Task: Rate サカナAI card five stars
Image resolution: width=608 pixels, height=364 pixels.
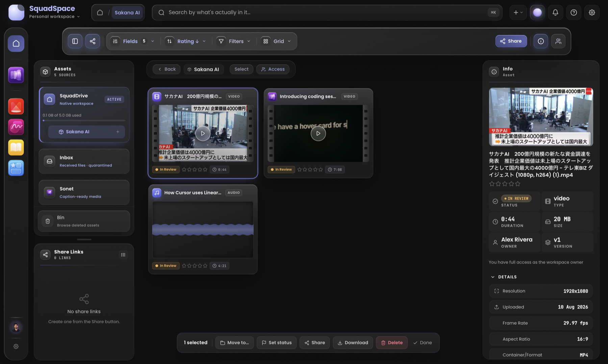Action: click(205, 170)
